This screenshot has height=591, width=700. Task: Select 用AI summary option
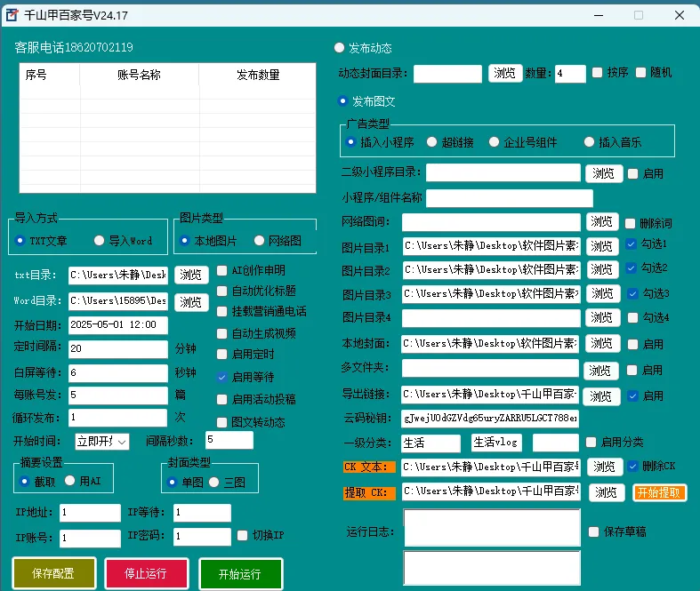coord(69,481)
